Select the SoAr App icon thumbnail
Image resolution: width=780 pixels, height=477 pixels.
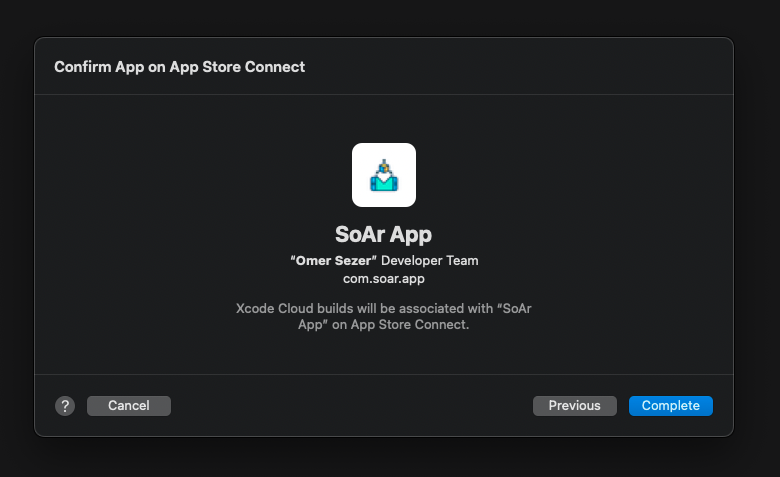(384, 175)
